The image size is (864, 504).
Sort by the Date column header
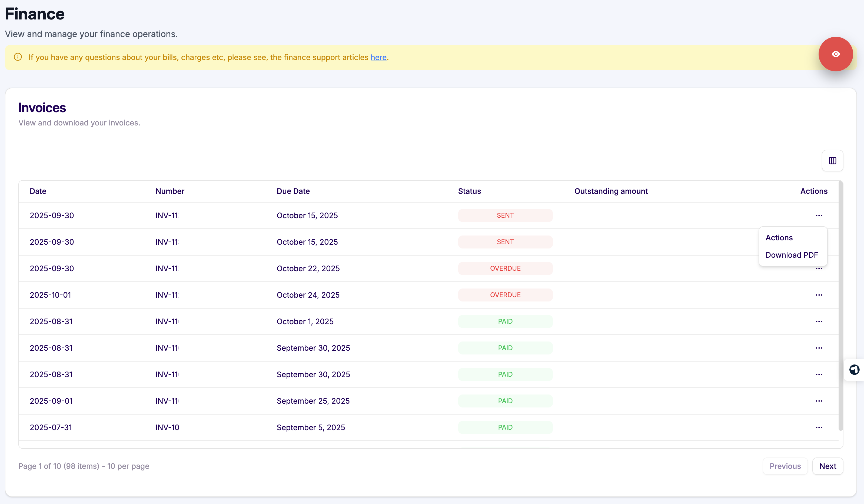(38, 191)
